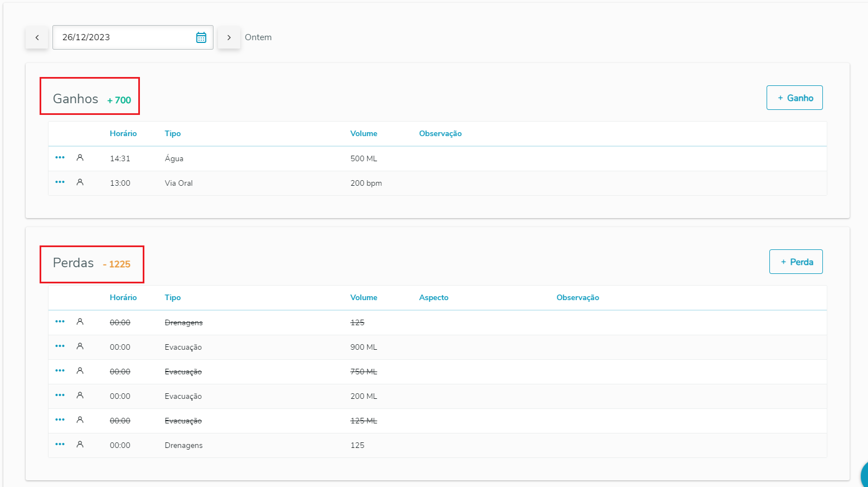Add a new Perda entry
The width and height of the screenshot is (868, 487).
[796, 262]
